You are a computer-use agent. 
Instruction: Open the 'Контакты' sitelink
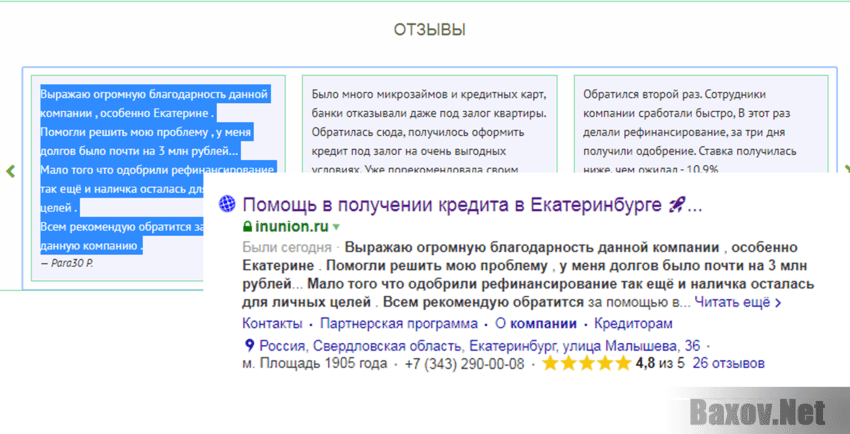point(272,324)
